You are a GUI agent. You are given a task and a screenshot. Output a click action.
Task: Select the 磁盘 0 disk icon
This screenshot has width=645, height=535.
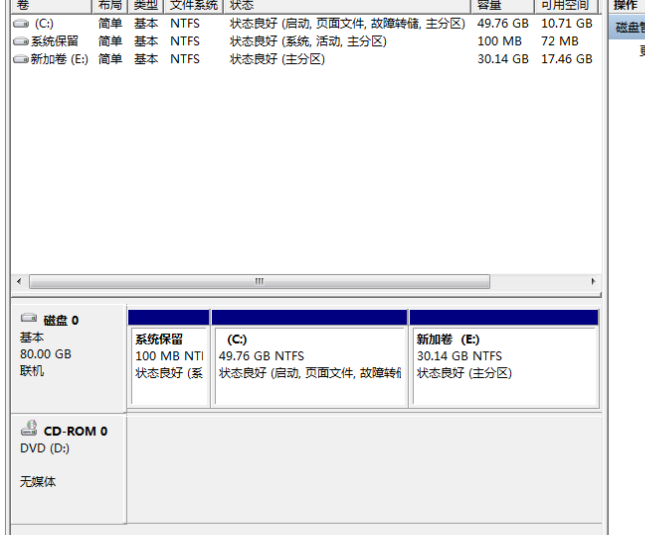pyautogui.click(x=28, y=319)
